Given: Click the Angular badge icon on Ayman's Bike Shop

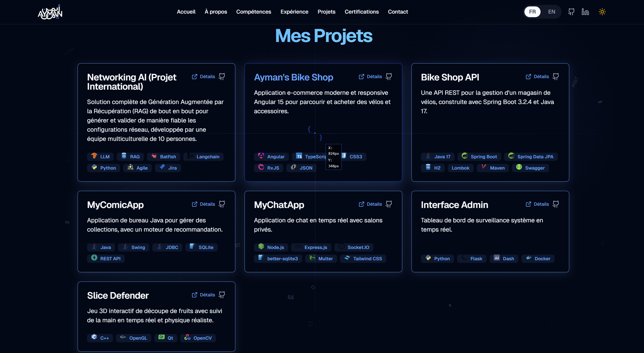Looking at the screenshot, I should 261,156.
